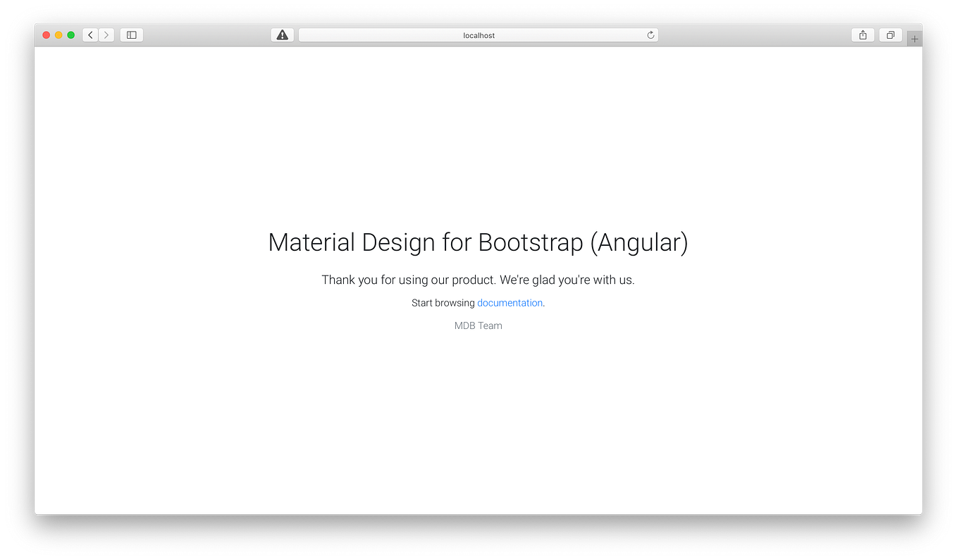This screenshot has width=957, height=560.
Task: Click the warning triangle toolbar icon
Action: pyautogui.click(x=282, y=35)
